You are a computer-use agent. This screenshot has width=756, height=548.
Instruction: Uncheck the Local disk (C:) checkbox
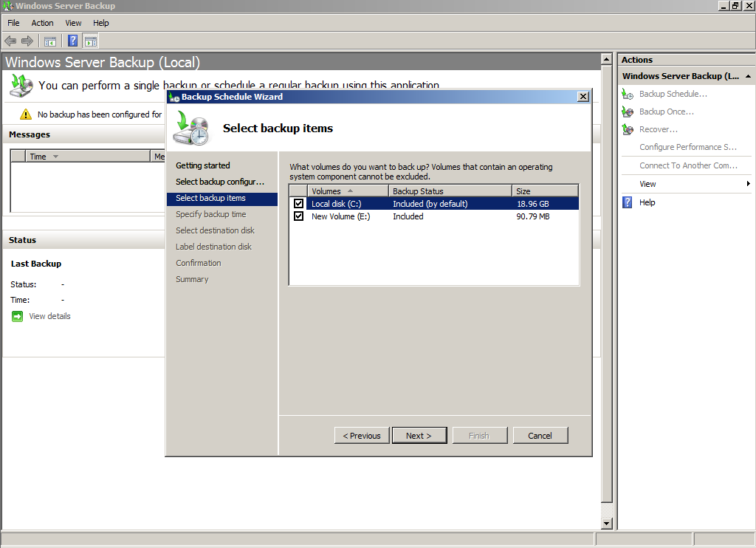click(x=299, y=204)
